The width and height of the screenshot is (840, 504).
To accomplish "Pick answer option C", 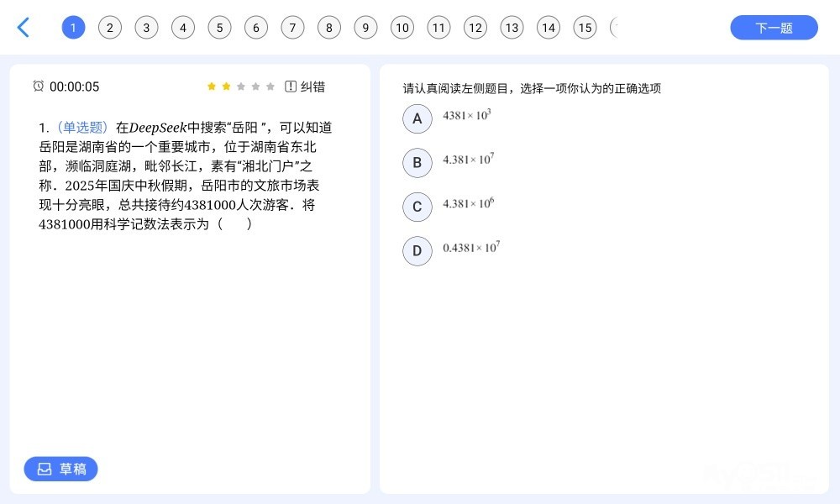I will point(417,207).
